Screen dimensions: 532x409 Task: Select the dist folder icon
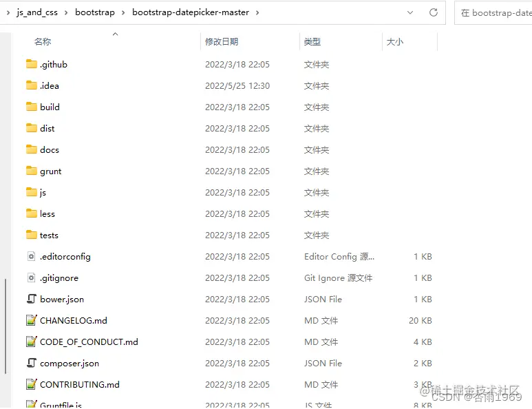point(32,128)
